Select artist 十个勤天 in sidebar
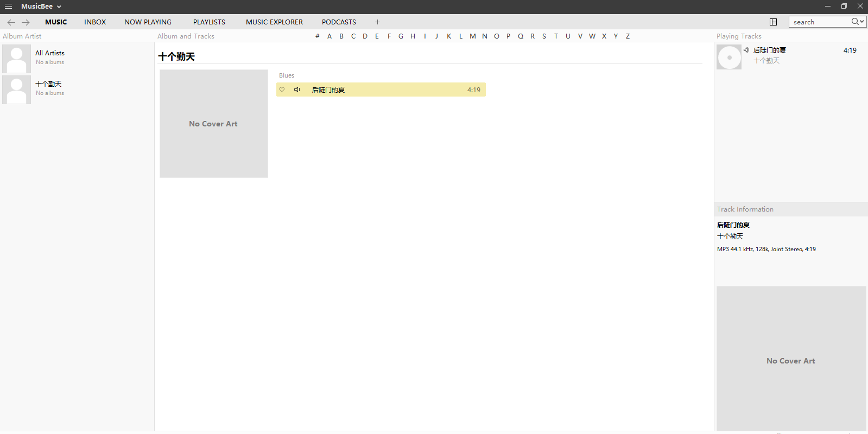868x434 pixels. [48, 84]
